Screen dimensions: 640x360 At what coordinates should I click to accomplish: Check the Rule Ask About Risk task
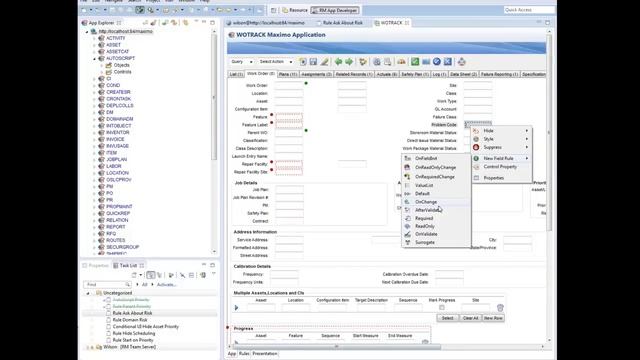coord(109,313)
